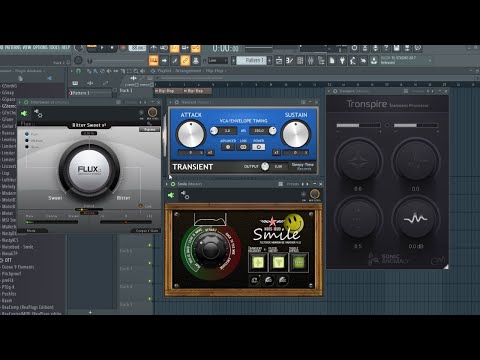The image size is (480, 360).
Task: Click the Transpire bottom-left knob
Action: pos(358,219)
